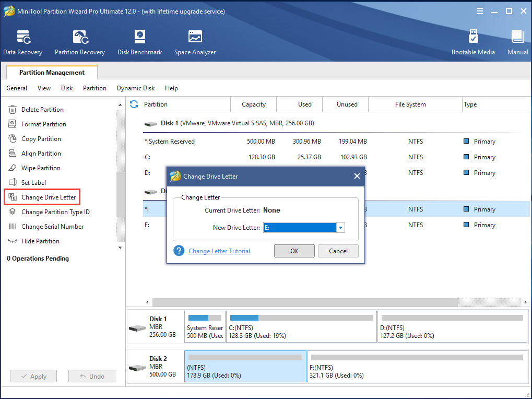Click the Change Serial Number barcode icon
The image size is (532, 399).
point(13,226)
